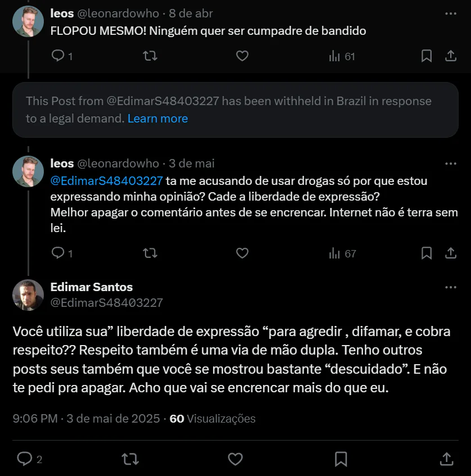Viewport: 471px width, 476px height.
Task: Open more options on 3 de mai post
Action: [x=450, y=164]
